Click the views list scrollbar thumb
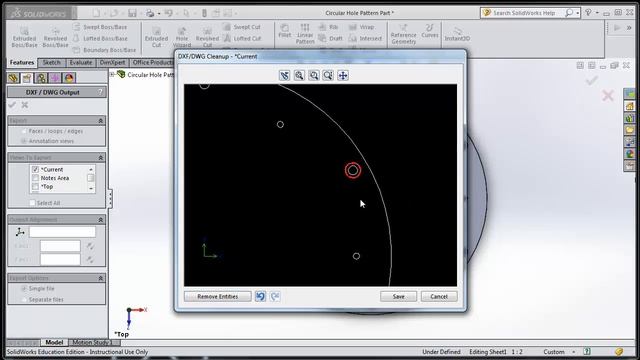This screenshot has height=360, width=640. click(x=91, y=178)
